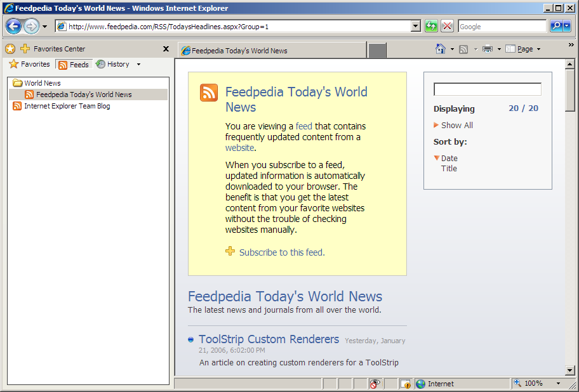Click the Internet zone globe icon

click(x=420, y=384)
